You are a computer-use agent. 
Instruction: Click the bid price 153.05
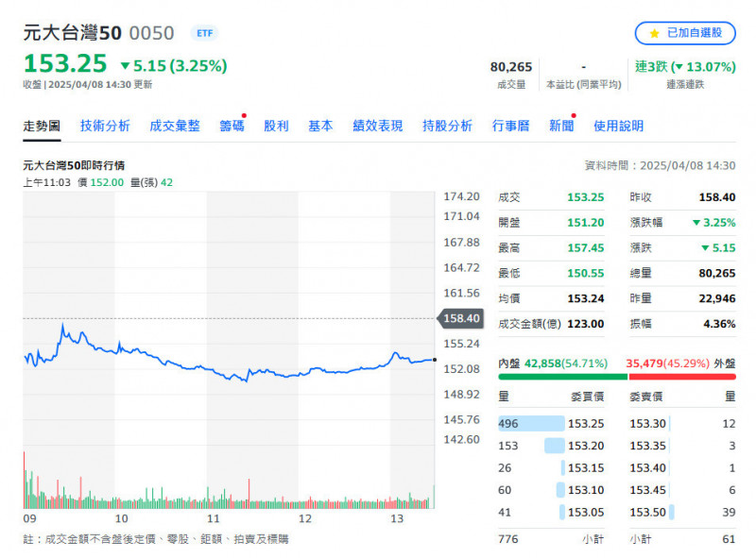(x=586, y=513)
